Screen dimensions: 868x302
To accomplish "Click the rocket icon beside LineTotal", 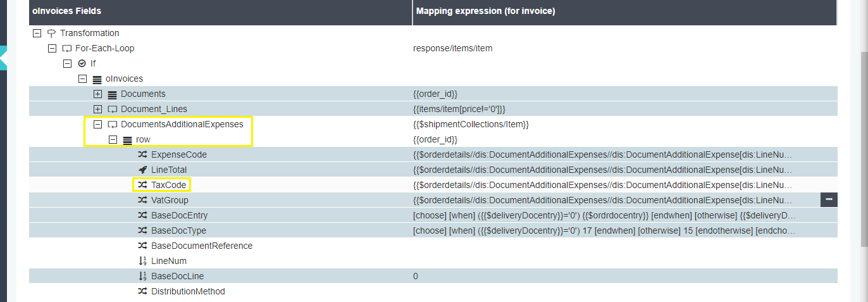I will (x=142, y=170).
